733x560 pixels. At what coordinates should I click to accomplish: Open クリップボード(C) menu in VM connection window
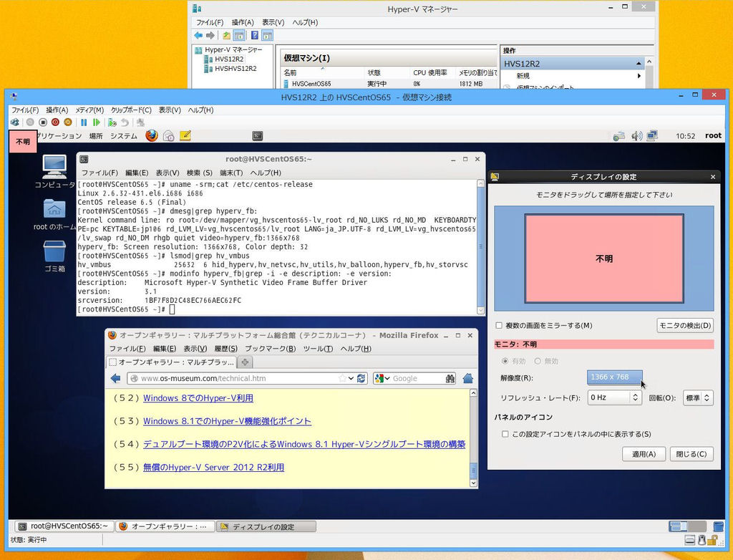(x=131, y=110)
